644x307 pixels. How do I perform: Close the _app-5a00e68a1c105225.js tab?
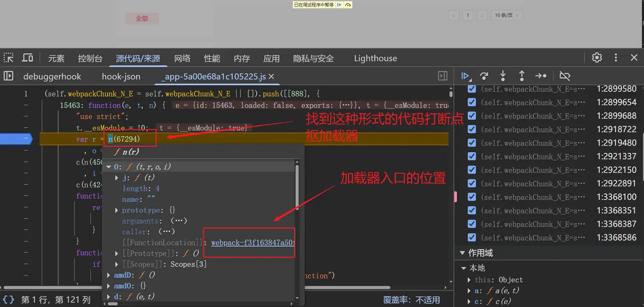[272, 76]
